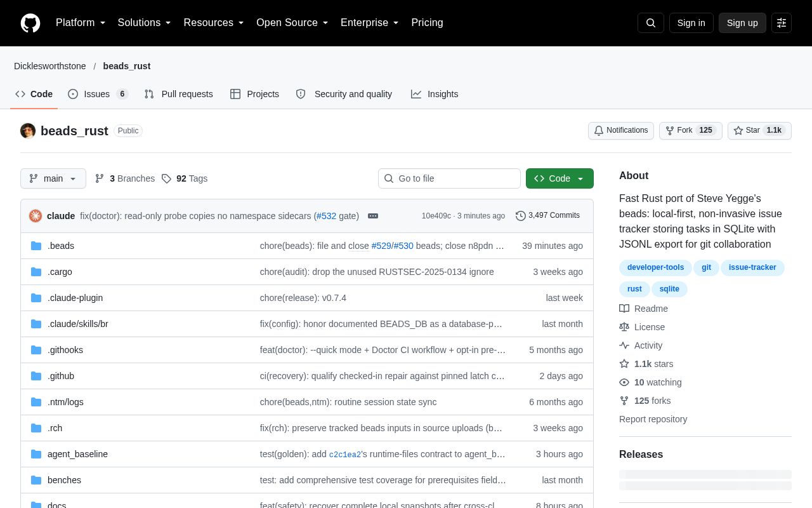Expand the Platform menu
812x508 pixels.
coord(81,23)
